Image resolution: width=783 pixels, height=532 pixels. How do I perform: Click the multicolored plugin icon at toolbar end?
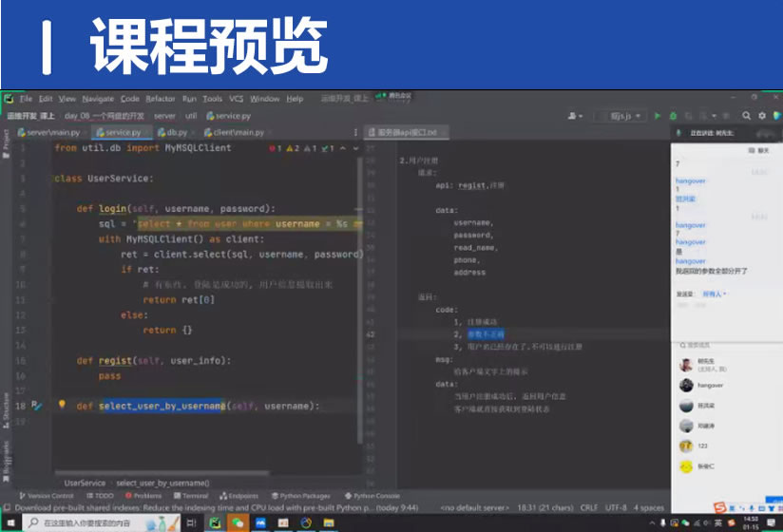pos(777,116)
